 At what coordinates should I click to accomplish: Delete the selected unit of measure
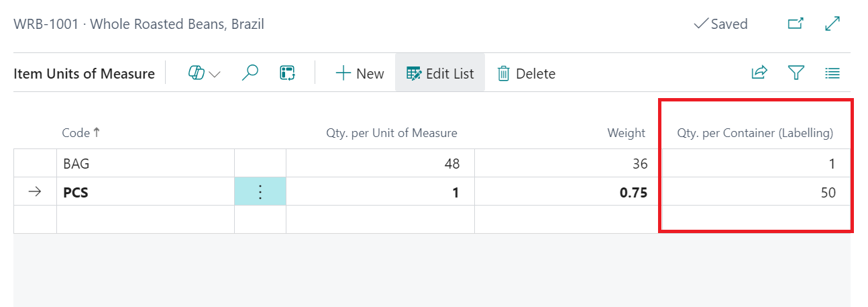(526, 73)
